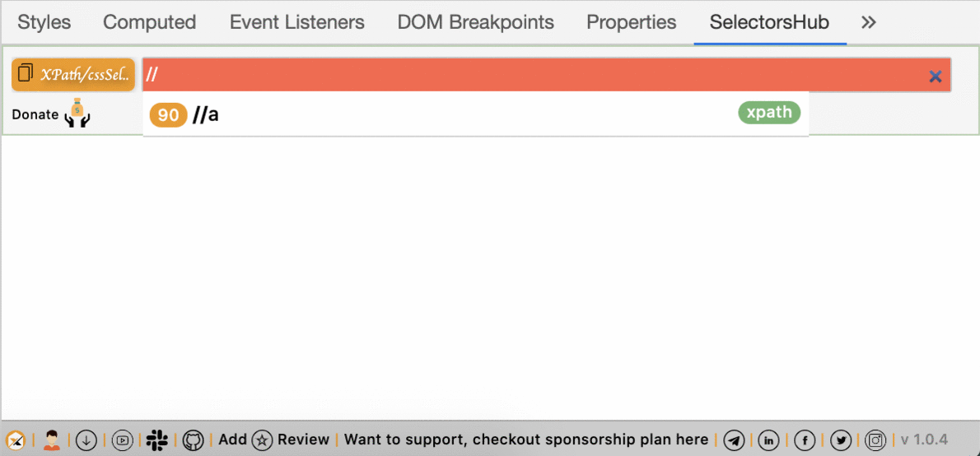
Task: Expand the more tabs chevron
Action: pos(868,22)
